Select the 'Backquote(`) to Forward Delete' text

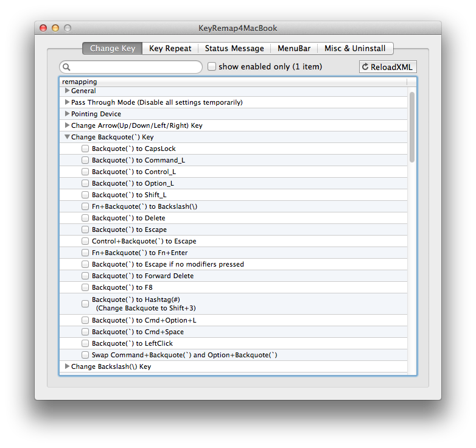click(142, 276)
